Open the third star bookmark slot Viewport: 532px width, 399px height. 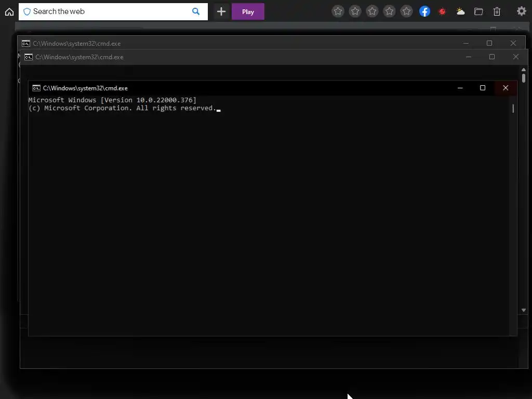372,11
